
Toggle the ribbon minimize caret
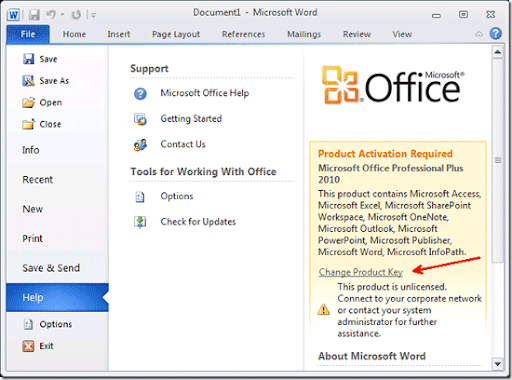(x=479, y=34)
